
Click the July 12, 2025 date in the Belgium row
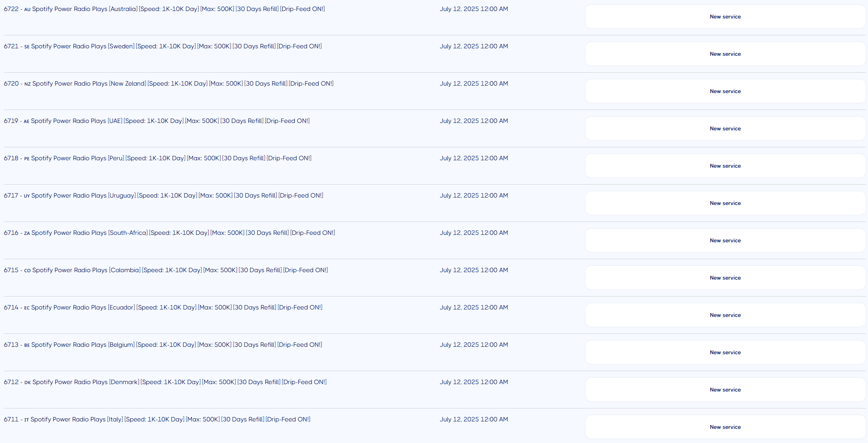click(474, 345)
